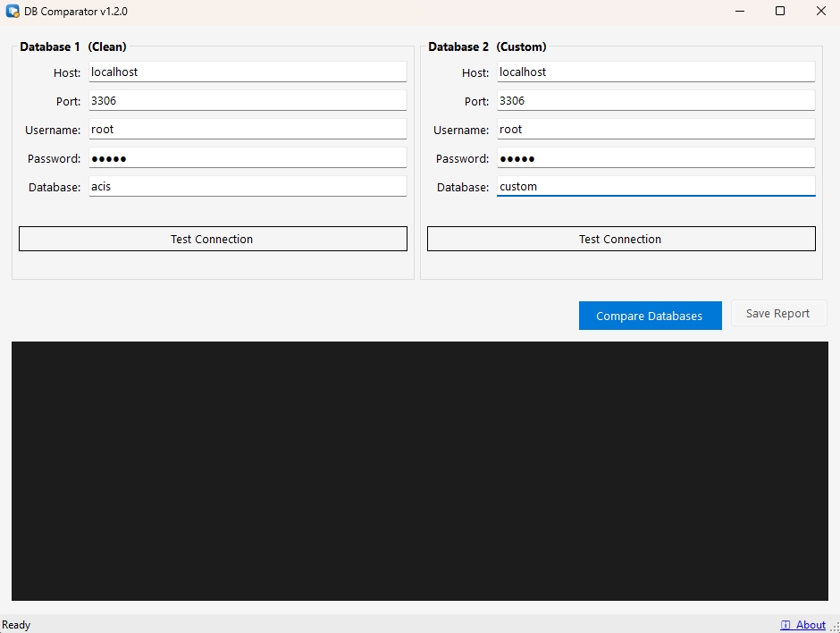This screenshot has width=840, height=633.
Task: Focus the Database 2 Port field
Action: click(x=656, y=101)
